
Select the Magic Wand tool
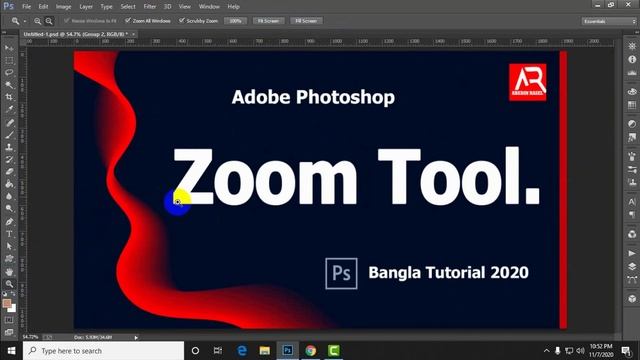pos(9,85)
